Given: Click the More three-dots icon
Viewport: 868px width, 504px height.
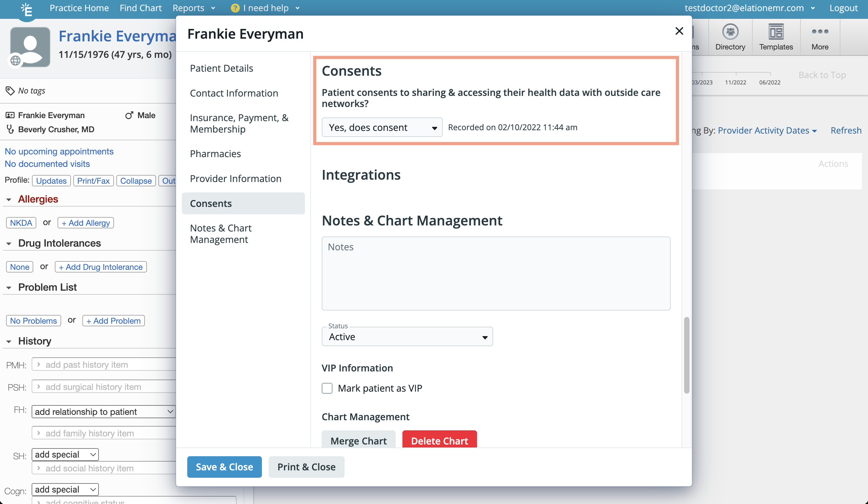Looking at the screenshot, I should tap(820, 32).
